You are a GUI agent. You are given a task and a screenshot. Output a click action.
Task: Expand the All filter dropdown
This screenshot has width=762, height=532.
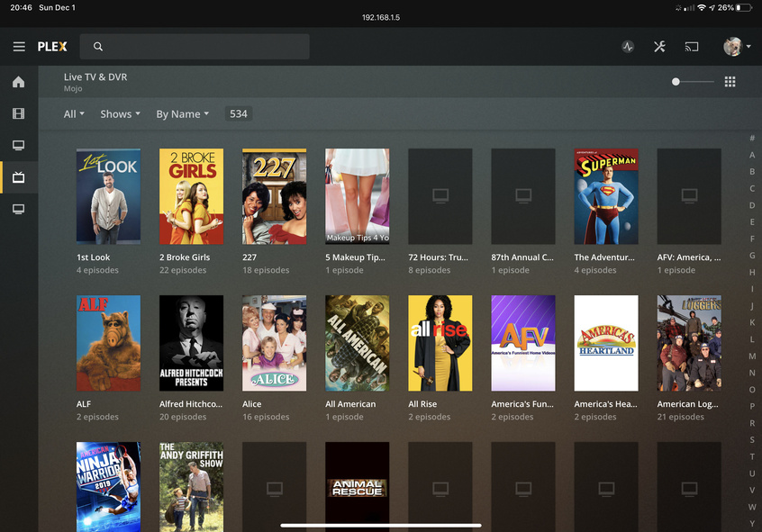[x=74, y=114]
